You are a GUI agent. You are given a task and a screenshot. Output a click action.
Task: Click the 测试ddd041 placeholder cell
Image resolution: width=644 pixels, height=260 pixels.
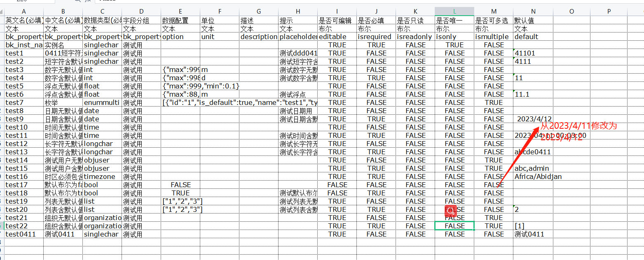298,53
